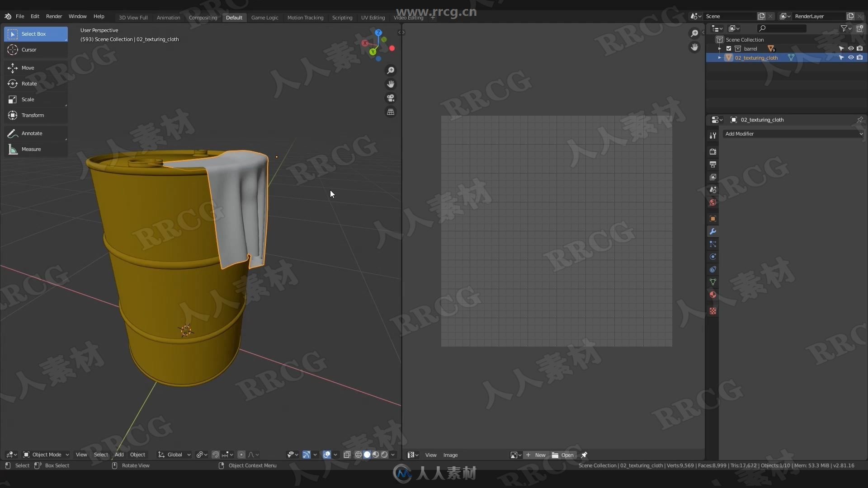868x488 pixels.
Task: Select the Scale tool in toolbar
Action: [28, 99]
